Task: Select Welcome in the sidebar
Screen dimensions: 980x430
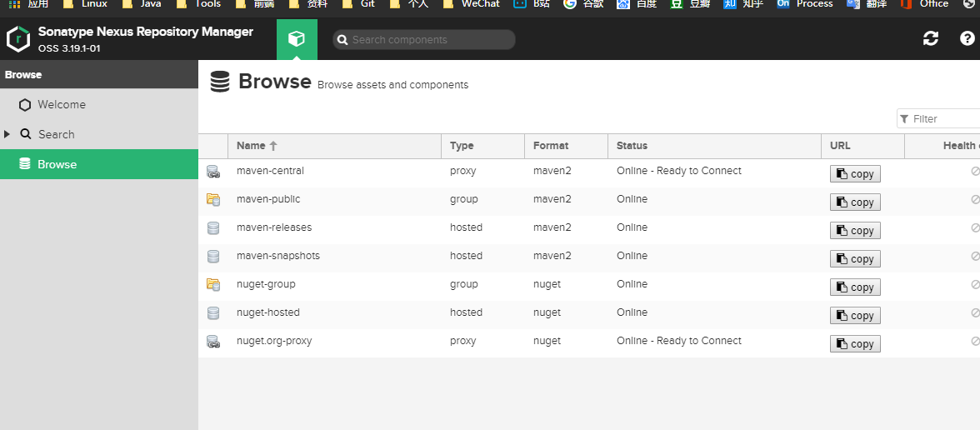Action: tap(98, 104)
